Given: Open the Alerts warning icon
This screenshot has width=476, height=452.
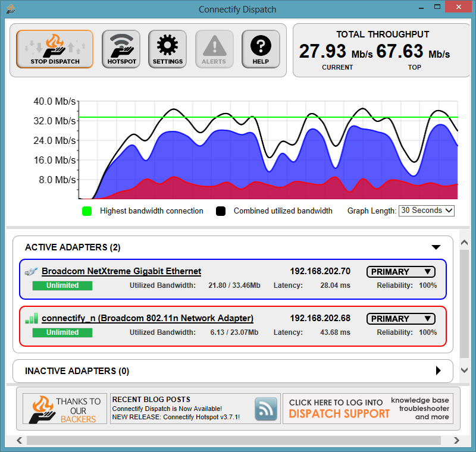Looking at the screenshot, I should pos(214,49).
